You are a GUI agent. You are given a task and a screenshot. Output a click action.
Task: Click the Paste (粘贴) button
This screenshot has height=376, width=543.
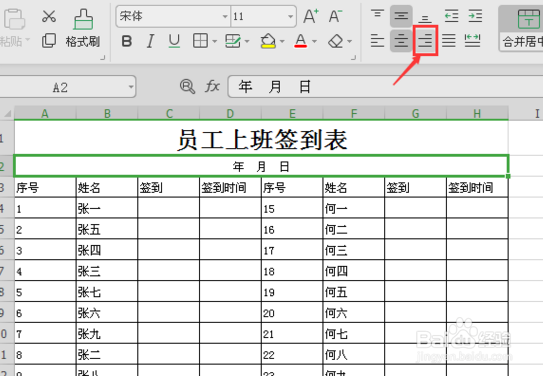tap(14, 28)
